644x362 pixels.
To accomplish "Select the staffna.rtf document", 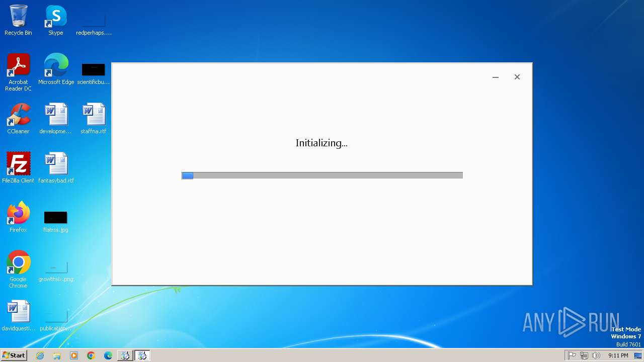I will [94, 119].
